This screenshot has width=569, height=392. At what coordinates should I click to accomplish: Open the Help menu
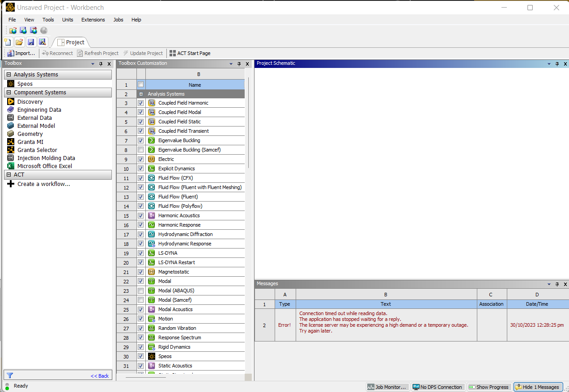[136, 20]
